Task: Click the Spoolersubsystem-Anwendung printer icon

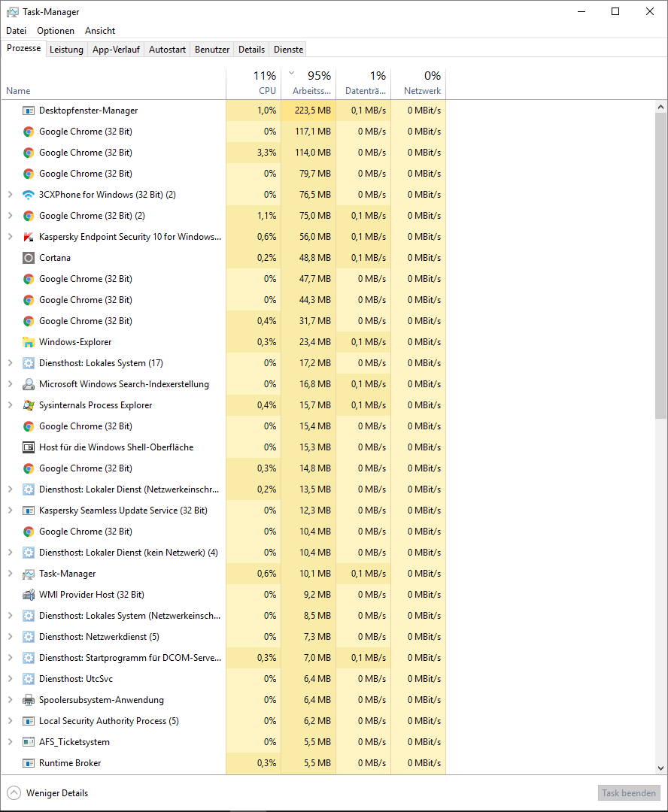Action: 29,700
